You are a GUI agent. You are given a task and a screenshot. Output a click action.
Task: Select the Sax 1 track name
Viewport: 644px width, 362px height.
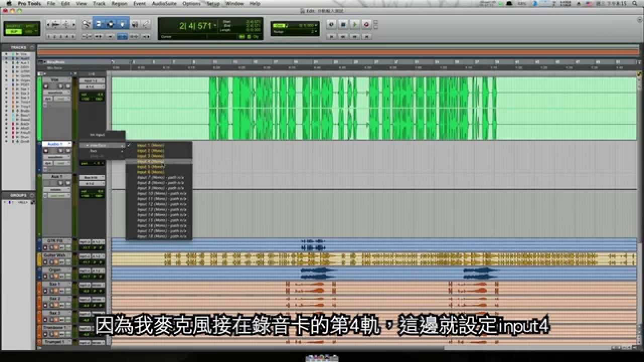coord(55,284)
